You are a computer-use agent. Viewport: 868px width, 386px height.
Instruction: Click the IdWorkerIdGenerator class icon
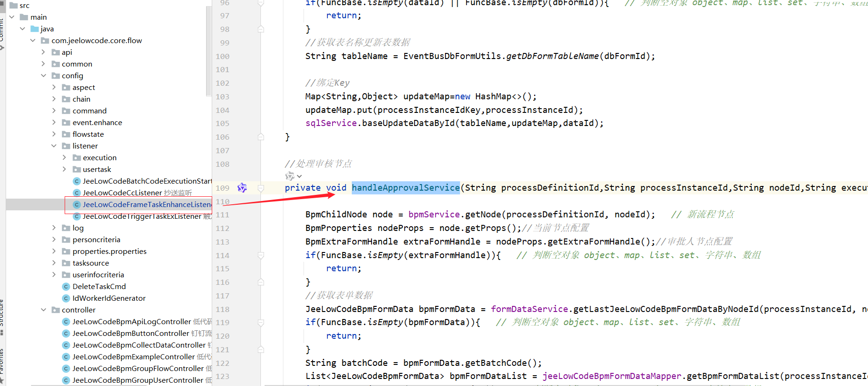(x=66, y=298)
